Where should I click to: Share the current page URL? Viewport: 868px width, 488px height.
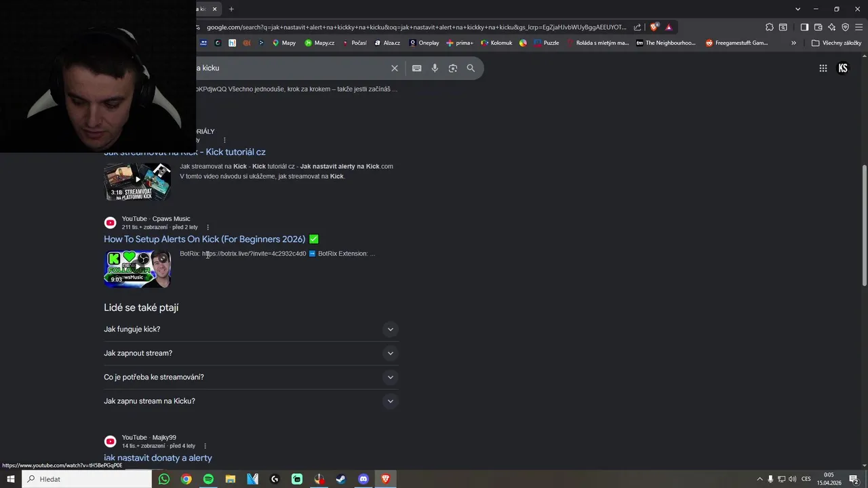[637, 27]
